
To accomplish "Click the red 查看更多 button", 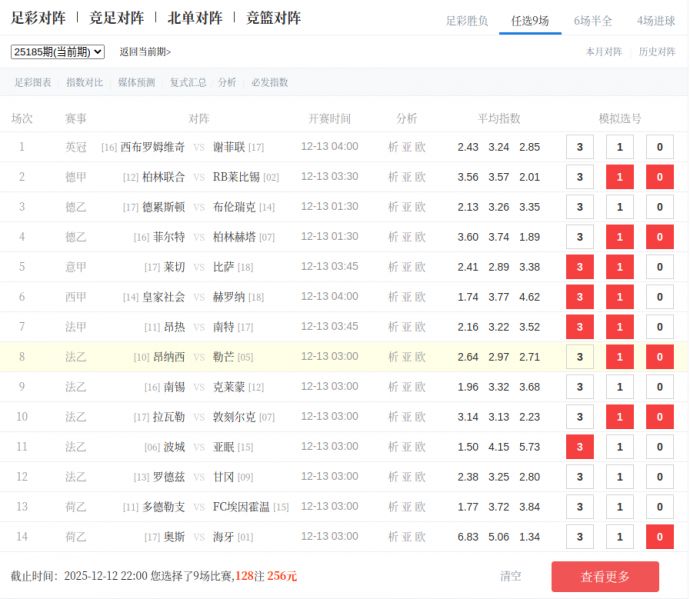I will [x=604, y=576].
